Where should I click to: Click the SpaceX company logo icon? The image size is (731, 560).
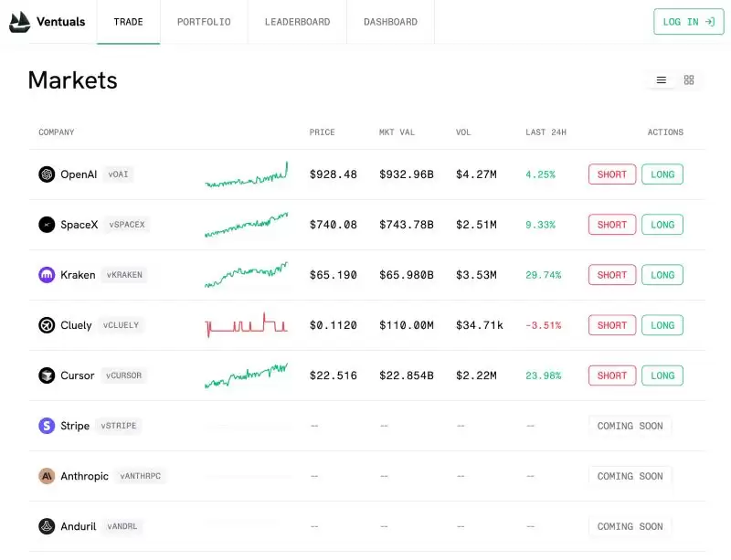[x=47, y=225]
